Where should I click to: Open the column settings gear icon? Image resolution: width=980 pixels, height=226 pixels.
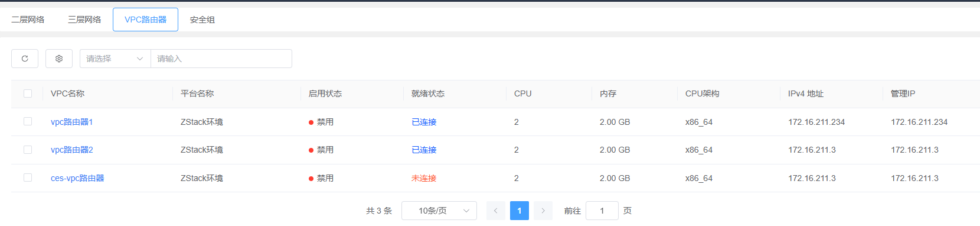pos(59,59)
